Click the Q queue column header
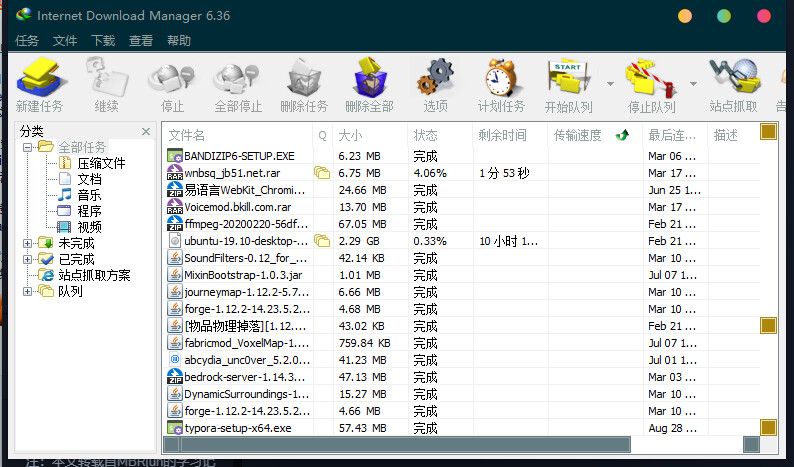This screenshot has height=467, width=794. 323,135
